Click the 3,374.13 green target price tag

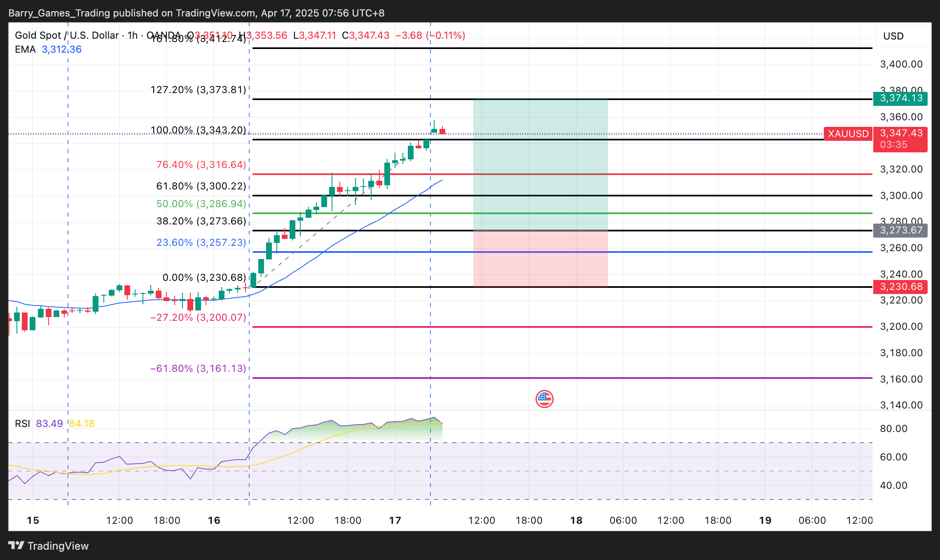click(900, 98)
